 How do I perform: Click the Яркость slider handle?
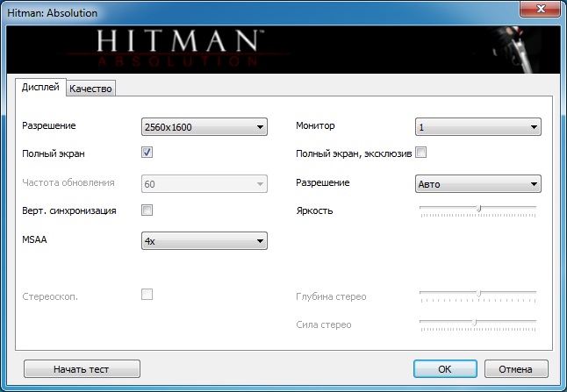click(478, 209)
